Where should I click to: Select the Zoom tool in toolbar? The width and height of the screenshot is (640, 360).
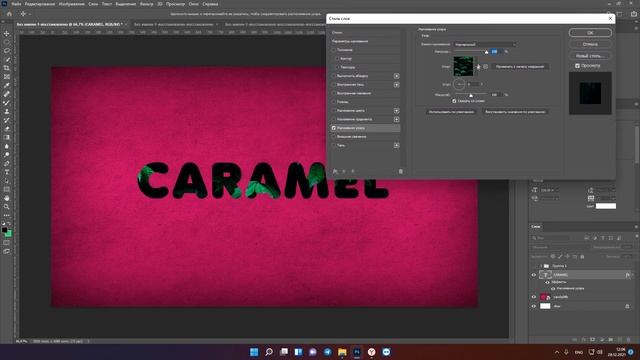[x=7, y=207]
